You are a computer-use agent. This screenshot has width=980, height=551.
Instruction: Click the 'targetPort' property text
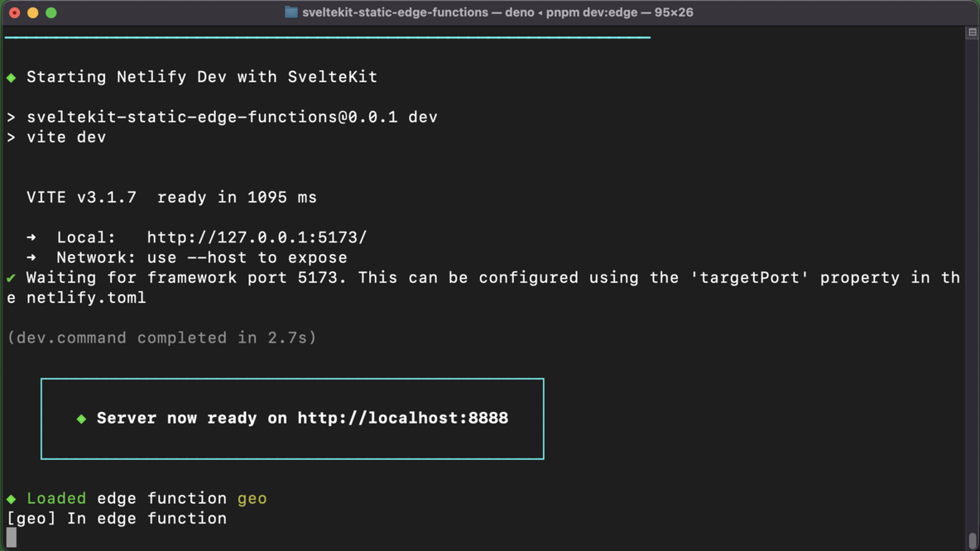pyautogui.click(x=750, y=278)
